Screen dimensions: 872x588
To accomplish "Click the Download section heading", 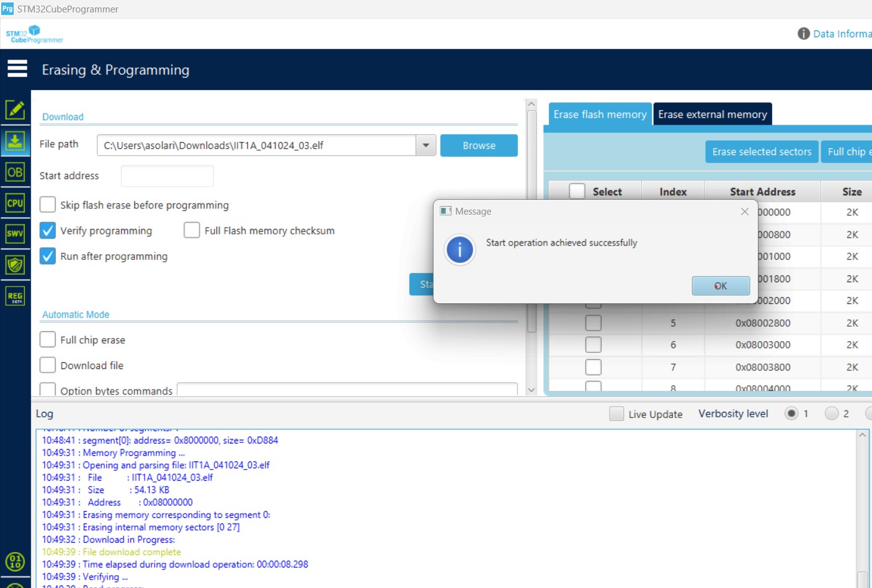I will point(63,117).
